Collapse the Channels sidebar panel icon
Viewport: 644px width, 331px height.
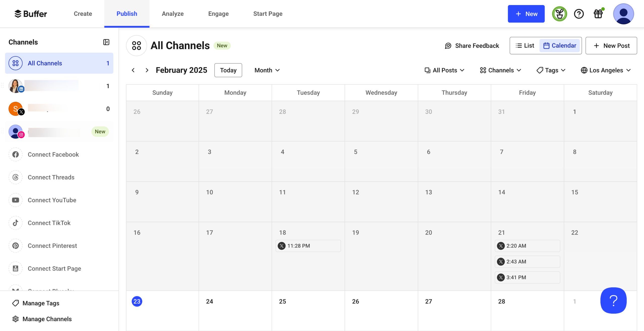click(x=106, y=42)
